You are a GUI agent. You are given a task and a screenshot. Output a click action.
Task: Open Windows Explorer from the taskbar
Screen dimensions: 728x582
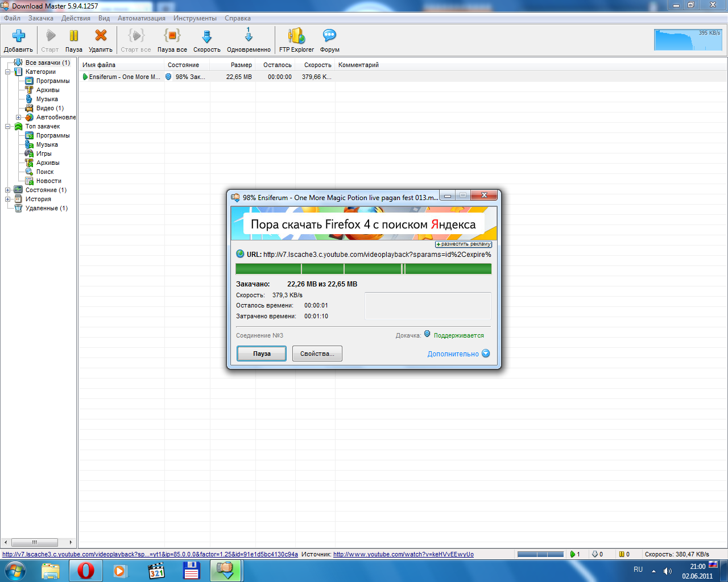51,570
